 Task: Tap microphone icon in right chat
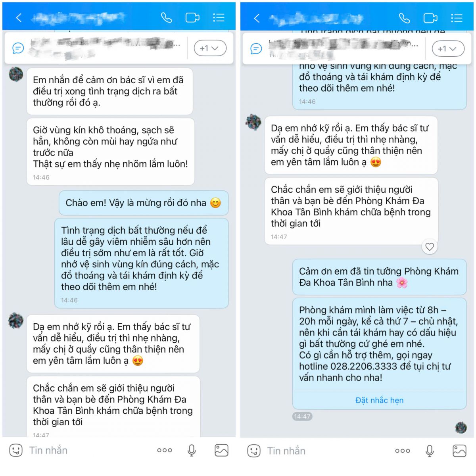coord(430,451)
